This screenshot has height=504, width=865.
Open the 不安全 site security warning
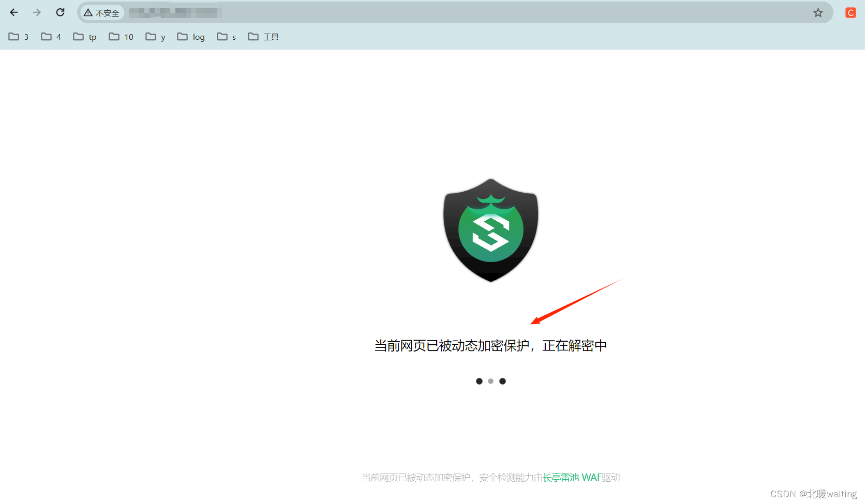pyautogui.click(x=102, y=13)
